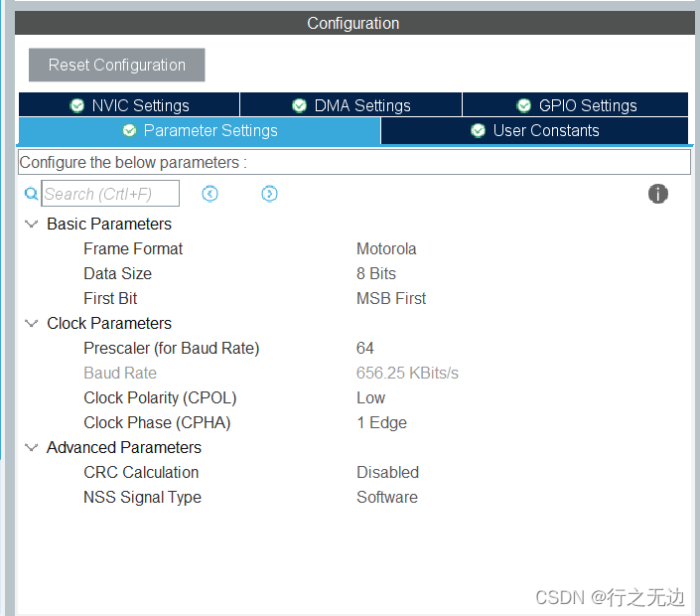Click the Clock Parameters heading text
This screenshot has width=700, height=616.
point(109,323)
